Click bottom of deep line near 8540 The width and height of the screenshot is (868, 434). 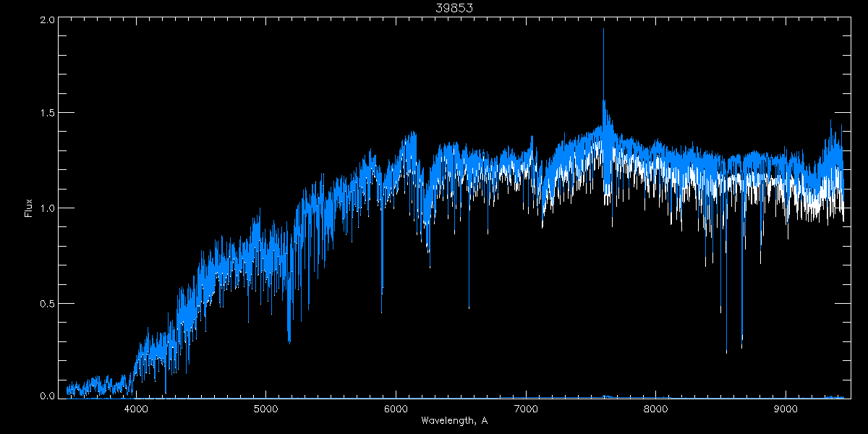[x=726, y=352]
